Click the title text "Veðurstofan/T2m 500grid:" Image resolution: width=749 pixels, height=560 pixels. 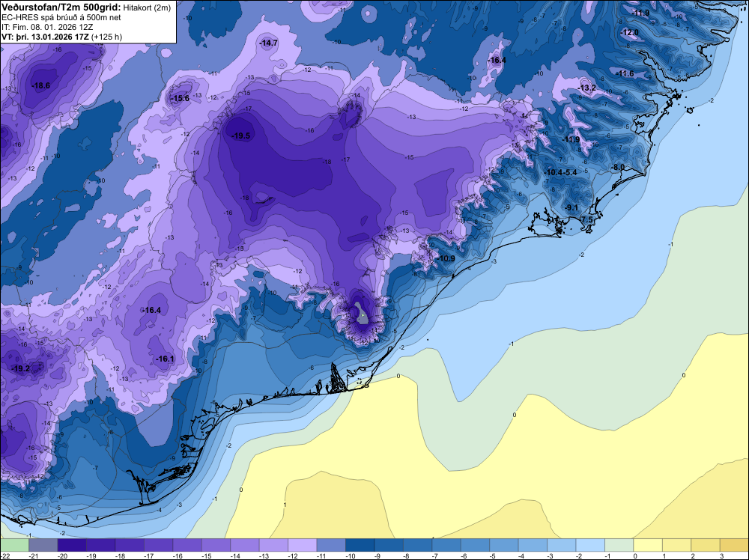coord(60,7)
